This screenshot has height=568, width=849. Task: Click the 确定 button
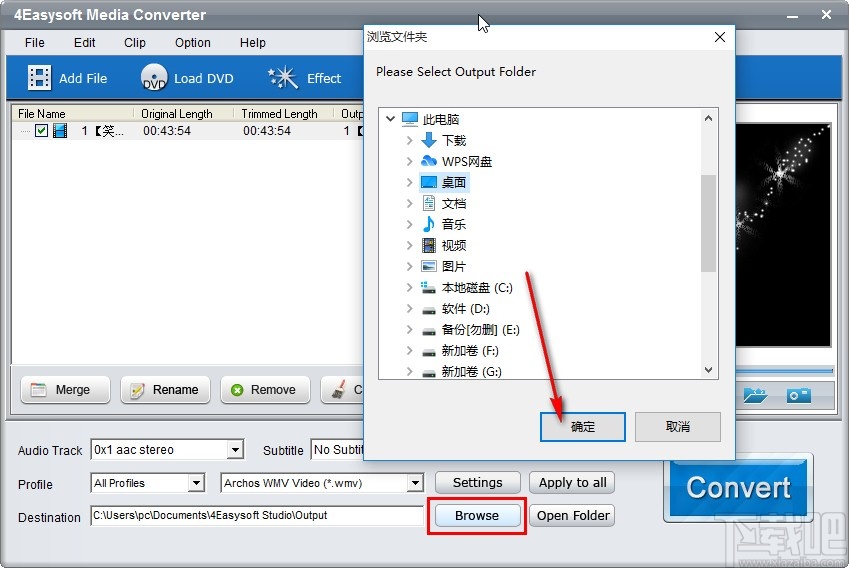tap(583, 427)
